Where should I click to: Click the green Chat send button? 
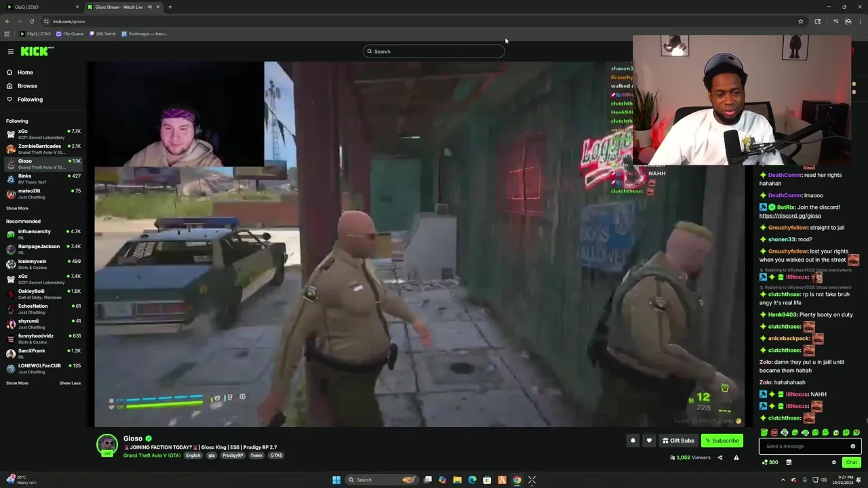click(x=852, y=462)
